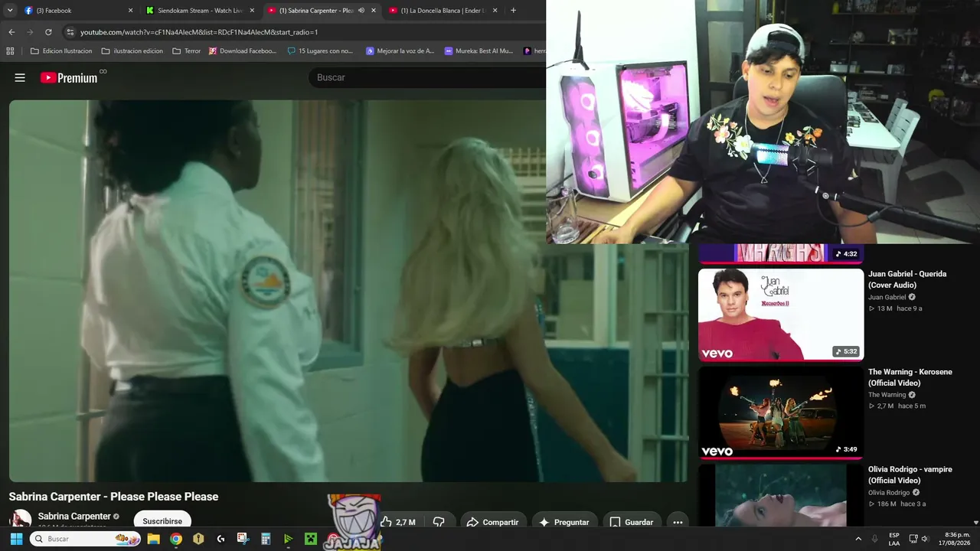Open the Mureka Best AI Music bookmark
The image size is (980, 551).
point(479,51)
